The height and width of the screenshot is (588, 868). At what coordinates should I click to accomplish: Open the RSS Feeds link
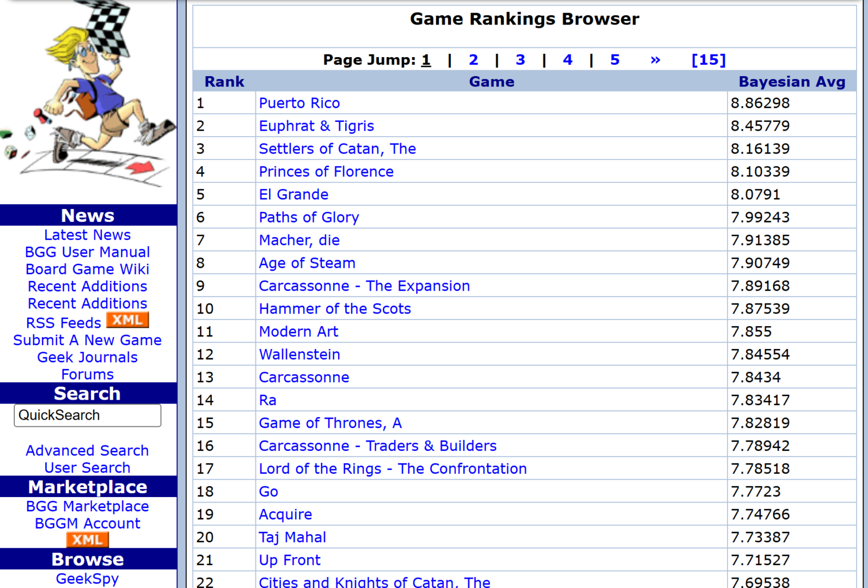point(64,323)
